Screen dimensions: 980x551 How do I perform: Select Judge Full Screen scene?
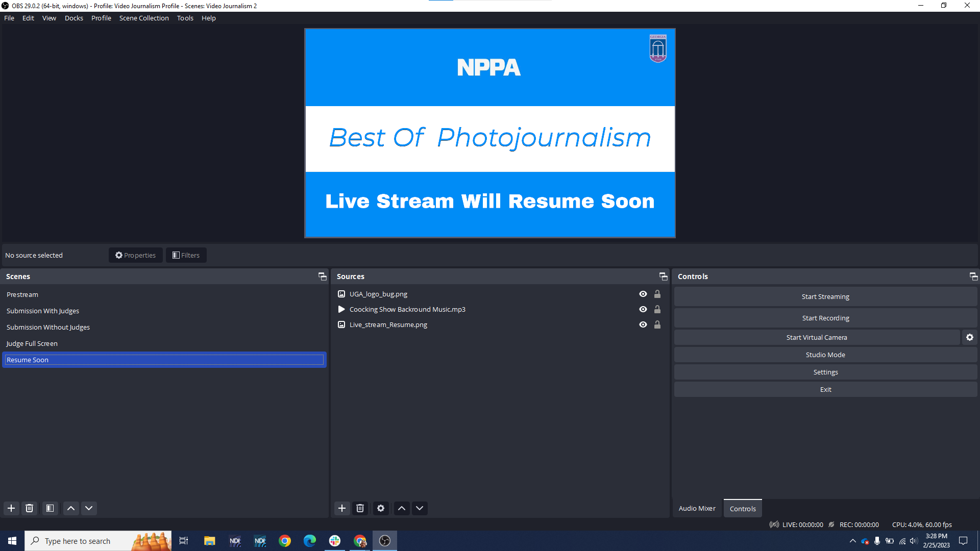164,343
